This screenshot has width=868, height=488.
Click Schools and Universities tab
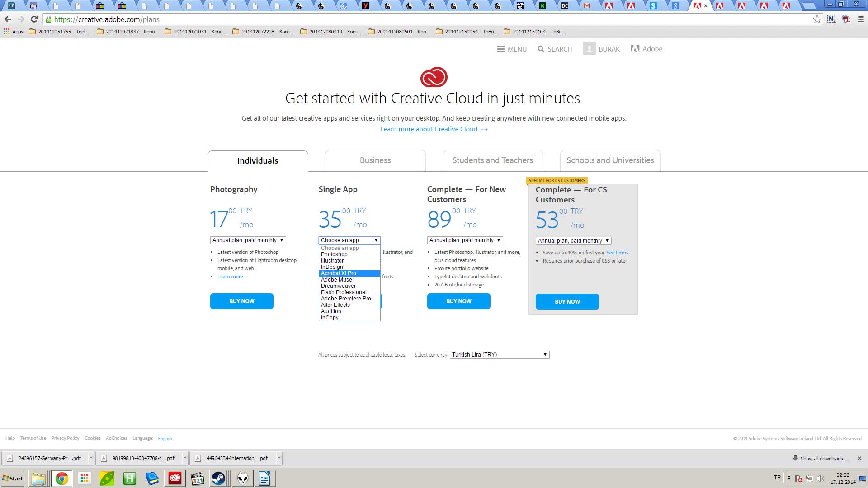(610, 160)
